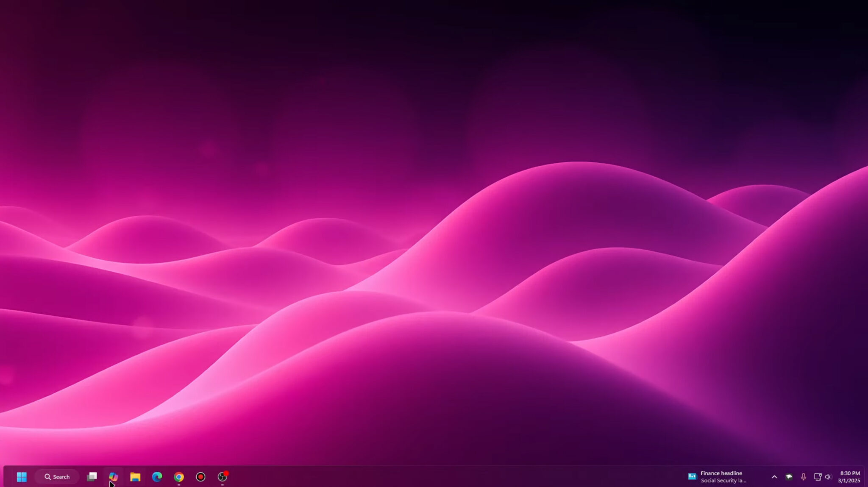Open OBS Studio with the notification badge
868x487 pixels.
[222, 476]
